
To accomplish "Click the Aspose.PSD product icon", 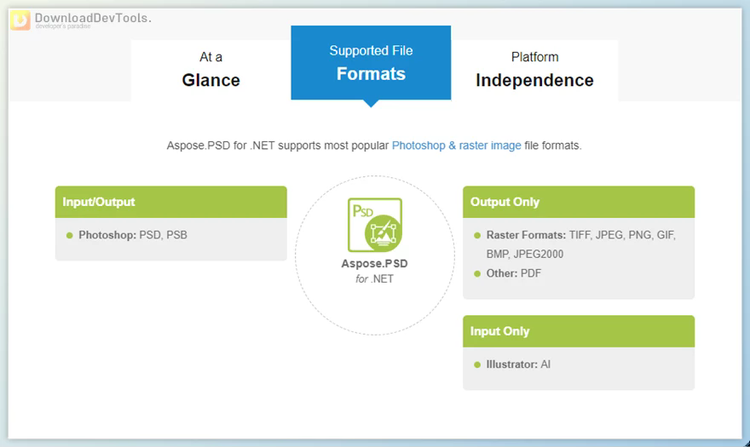I will (x=375, y=225).
